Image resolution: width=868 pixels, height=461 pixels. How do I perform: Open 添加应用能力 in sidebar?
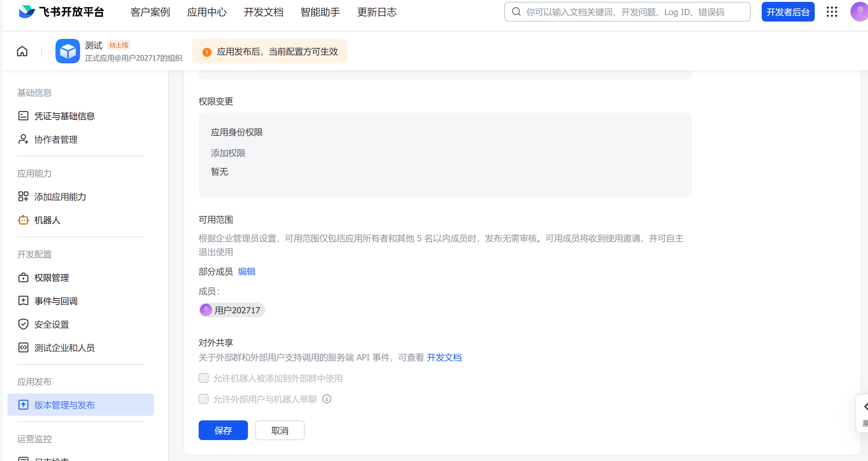[80, 196]
